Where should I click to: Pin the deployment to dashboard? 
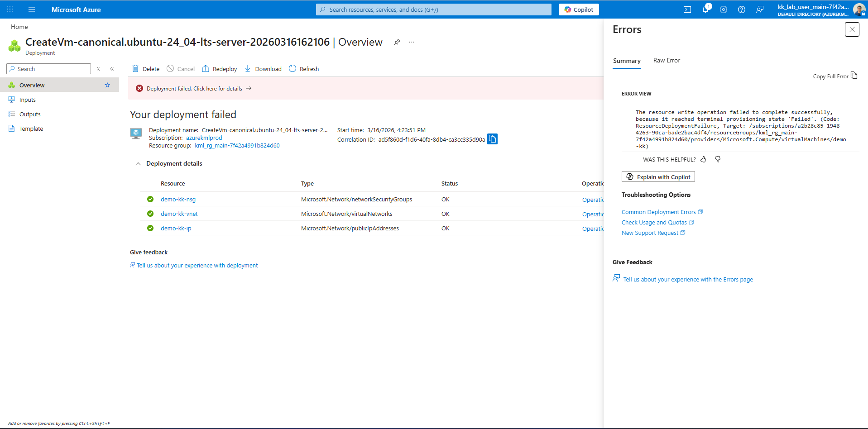(x=397, y=42)
